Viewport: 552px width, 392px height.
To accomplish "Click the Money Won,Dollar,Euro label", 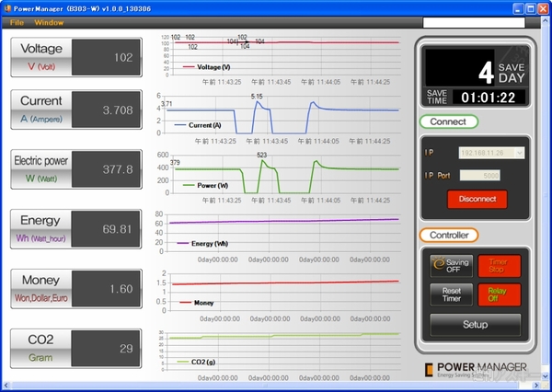I will click(41, 298).
